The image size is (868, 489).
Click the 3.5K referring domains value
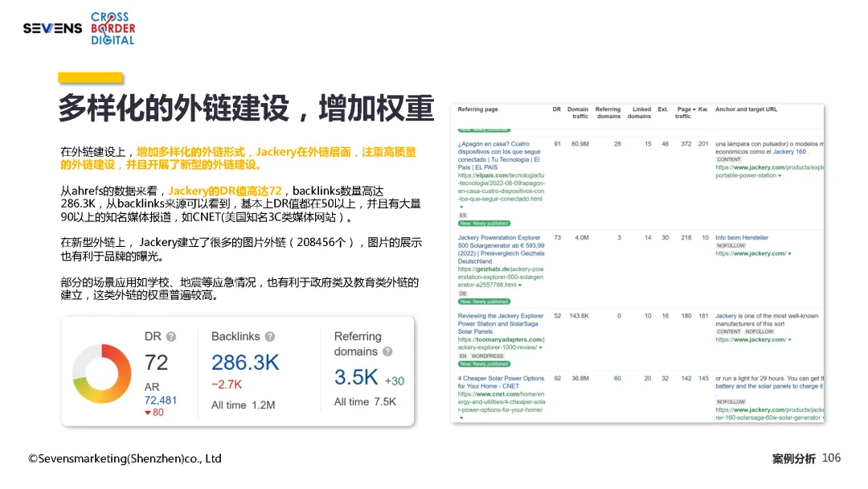pos(356,378)
